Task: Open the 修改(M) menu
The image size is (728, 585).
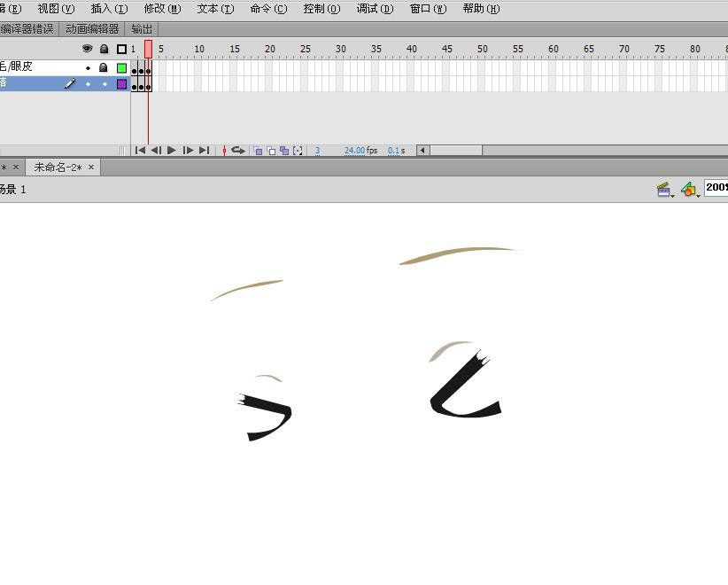Action: [161, 9]
